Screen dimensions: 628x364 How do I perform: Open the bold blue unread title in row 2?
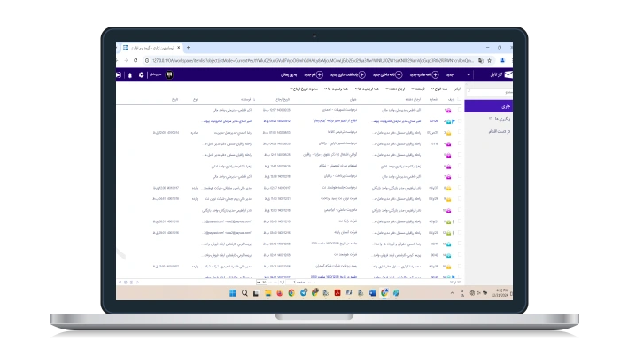335,121
